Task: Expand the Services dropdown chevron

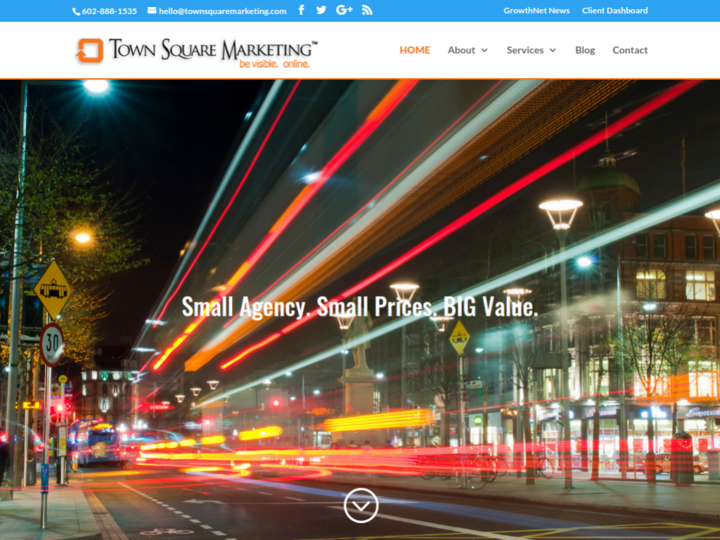Action: pos(553,51)
